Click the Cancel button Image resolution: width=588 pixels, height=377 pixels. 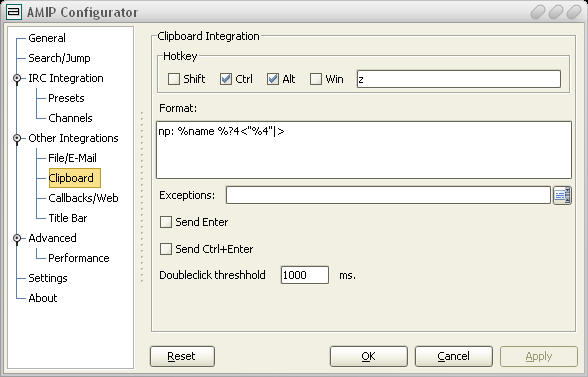[454, 356]
